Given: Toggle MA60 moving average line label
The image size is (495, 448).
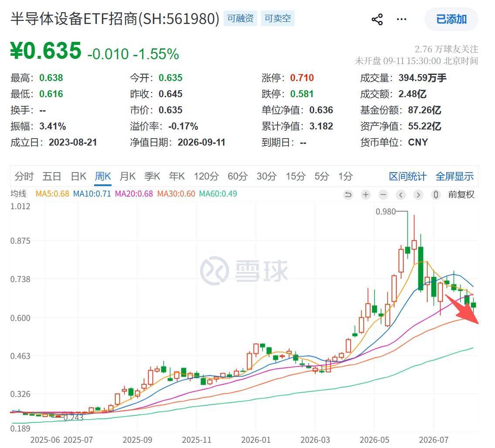Looking at the screenshot, I should point(218,193).
